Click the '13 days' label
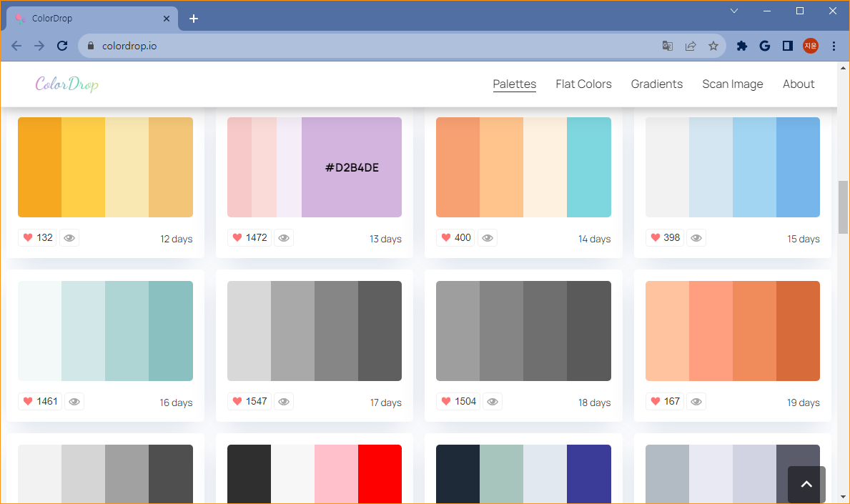The image size is (850, 504). click(x=385, y=239)
